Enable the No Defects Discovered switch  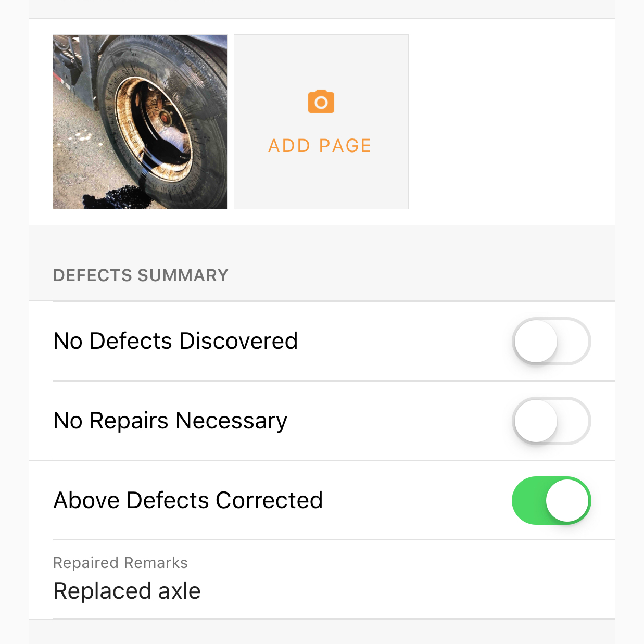pyautogui.click(x=551, y=342)
